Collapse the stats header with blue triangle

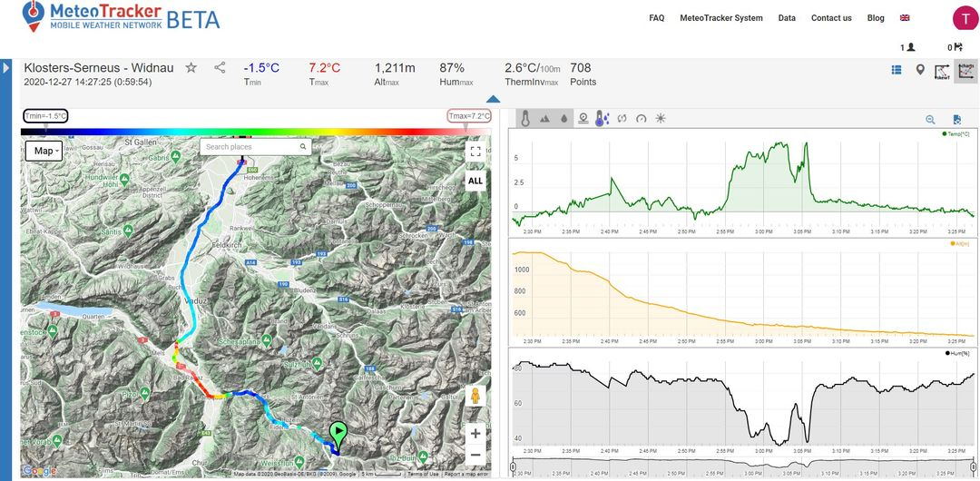[493, 99]
